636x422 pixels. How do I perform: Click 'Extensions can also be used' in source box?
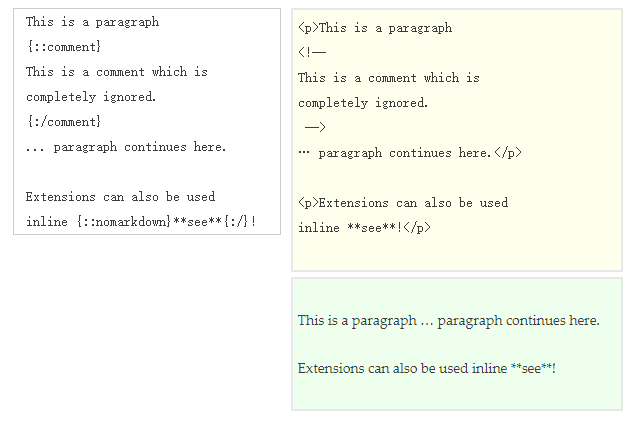(x=120, y=197)
